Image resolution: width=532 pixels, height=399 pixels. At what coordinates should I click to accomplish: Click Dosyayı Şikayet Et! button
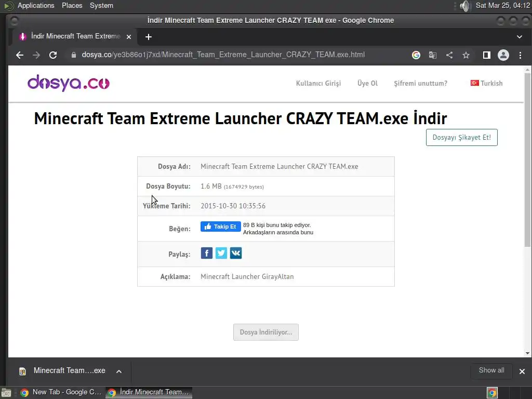click(462, 137)
